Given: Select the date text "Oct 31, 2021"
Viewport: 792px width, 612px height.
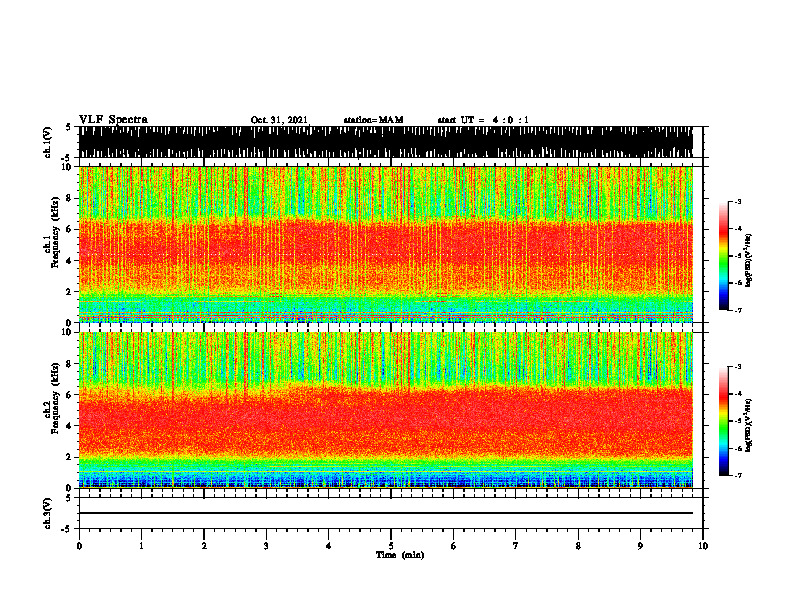Looking at the screenshot, I should tap(279, 120).
